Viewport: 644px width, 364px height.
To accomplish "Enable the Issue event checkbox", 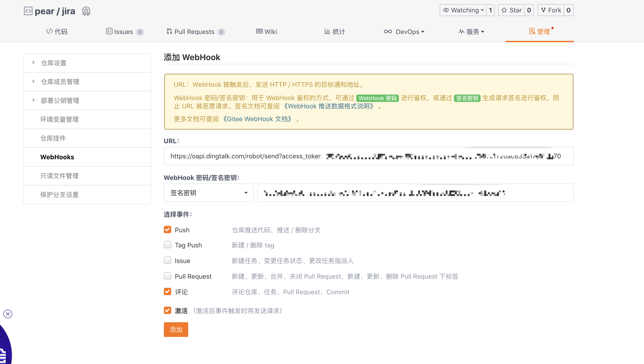I will tap(168, 260).
